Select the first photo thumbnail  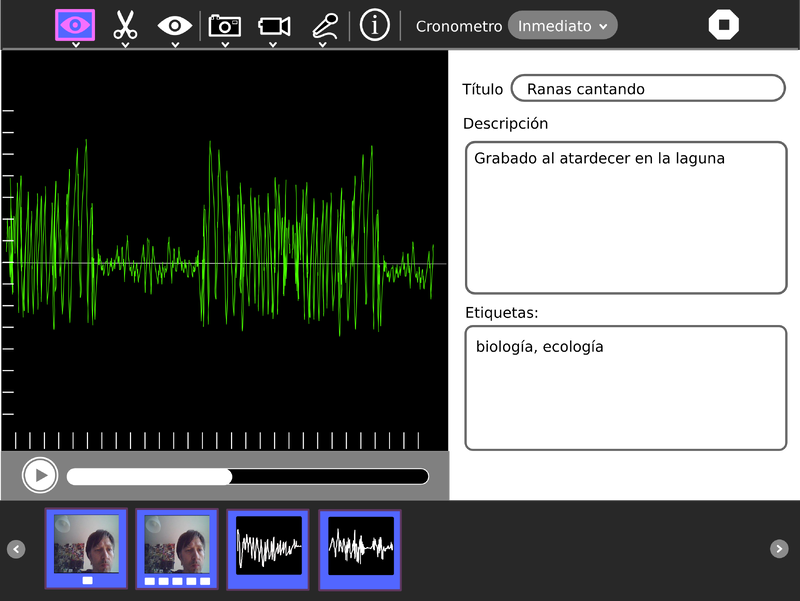click(x=86, y=548)
